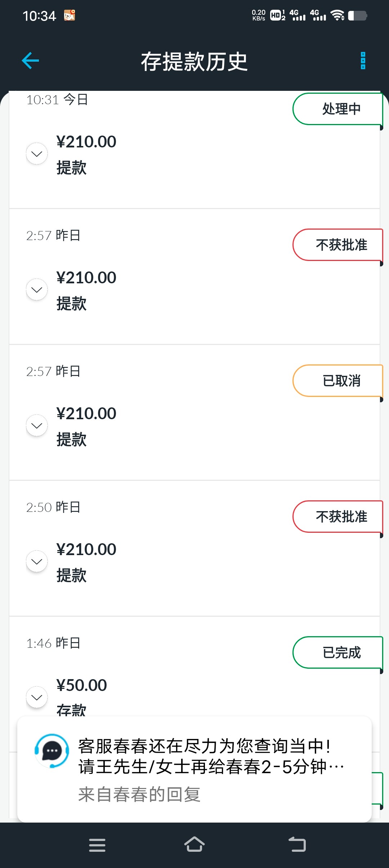Tap the 来自春春的回复 notification subtitle
The width and height of the screenshot is (389, 868).
(139, 794)
